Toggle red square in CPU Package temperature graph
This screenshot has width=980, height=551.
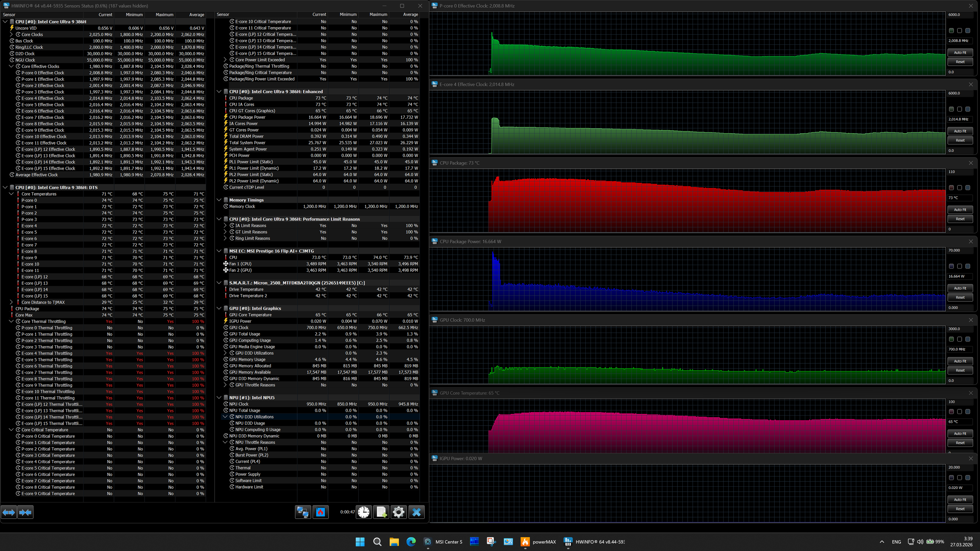tap(951, 187)
